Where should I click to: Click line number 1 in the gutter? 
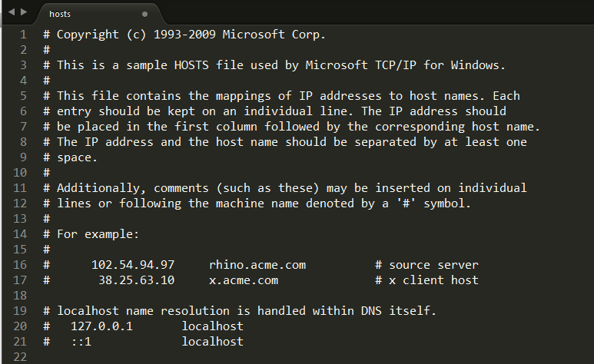[24, 35]
